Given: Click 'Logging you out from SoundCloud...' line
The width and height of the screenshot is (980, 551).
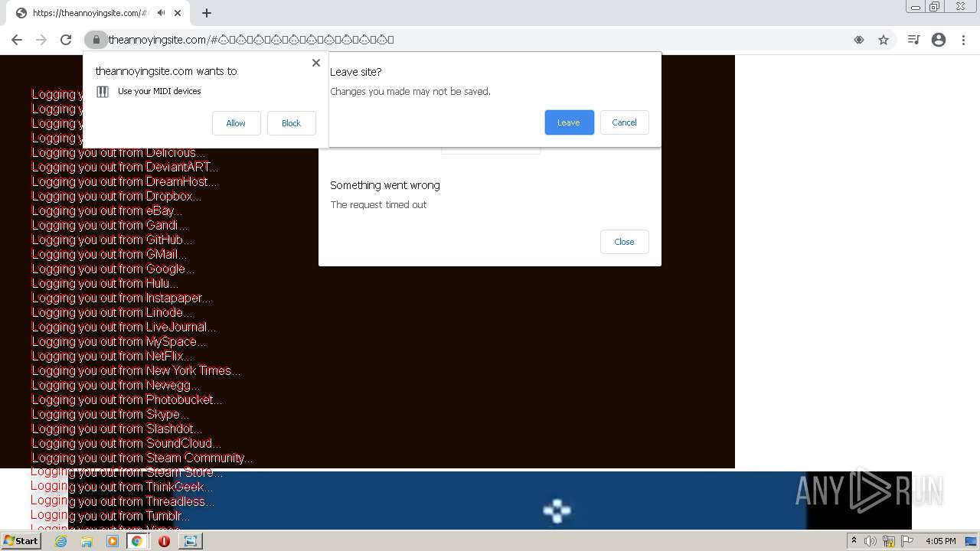Looking at the screenshot, I should tap(126, 443).
